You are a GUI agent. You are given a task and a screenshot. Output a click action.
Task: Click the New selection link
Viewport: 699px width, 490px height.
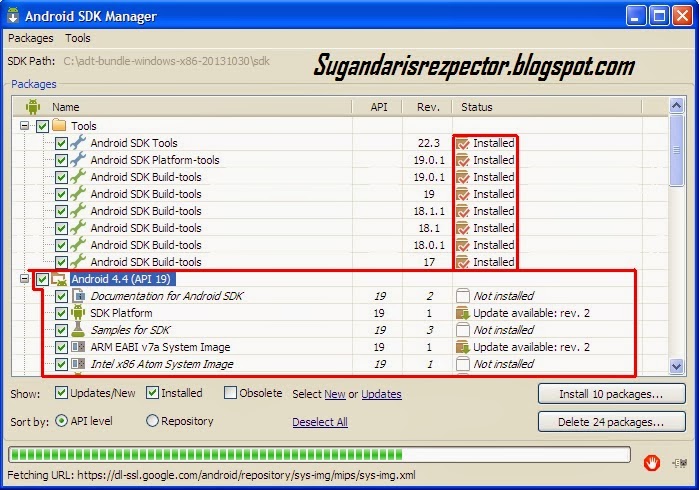(335, 394)
